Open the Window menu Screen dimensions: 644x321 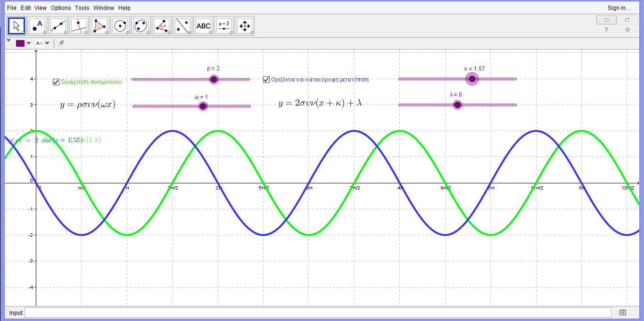tap(104, 8)
